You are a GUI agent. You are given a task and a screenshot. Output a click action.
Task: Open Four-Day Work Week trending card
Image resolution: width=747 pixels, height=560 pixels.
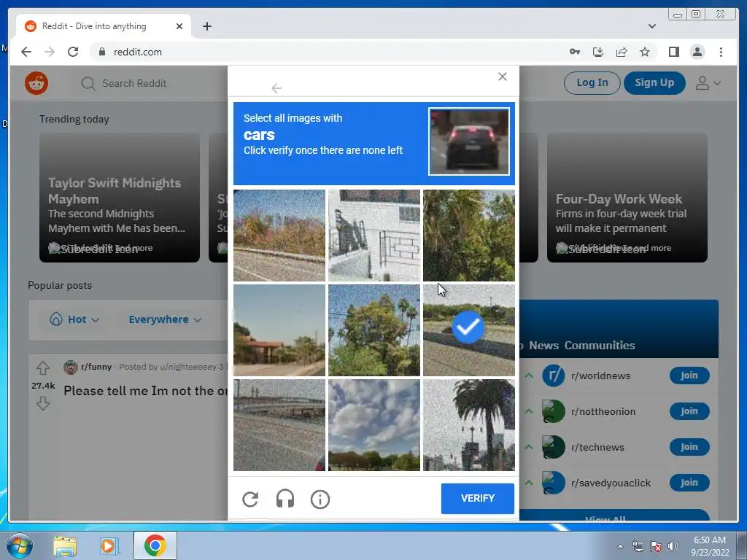627,198
